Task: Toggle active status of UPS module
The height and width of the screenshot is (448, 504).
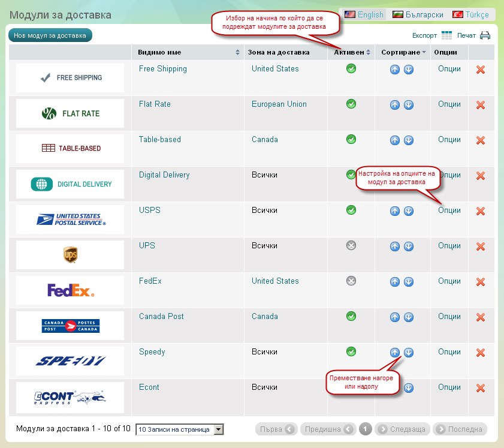Action: pos(351,245)
